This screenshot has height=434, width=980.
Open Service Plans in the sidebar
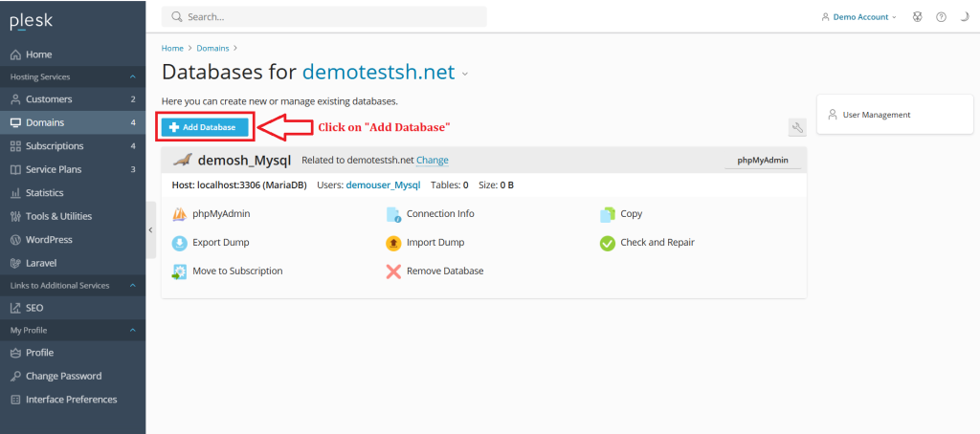73,169
